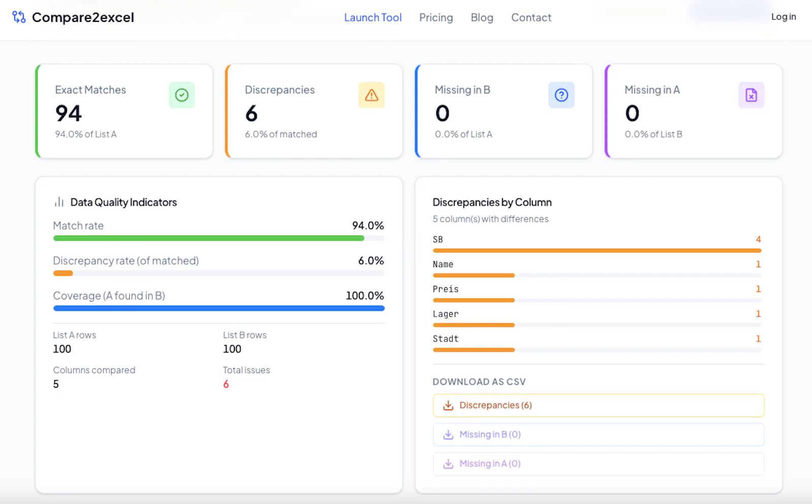Click the warning triangle Discrepancies icon
This screenshot has width=812, height=504.
coord(371,95)
